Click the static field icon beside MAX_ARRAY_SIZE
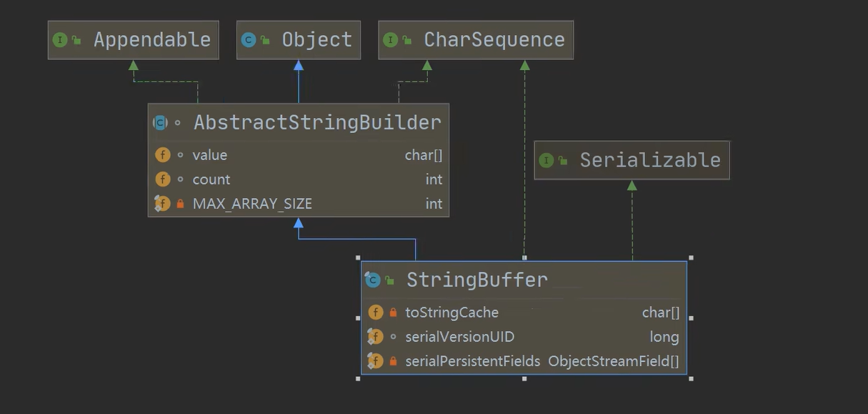 (x=162, y=204)
